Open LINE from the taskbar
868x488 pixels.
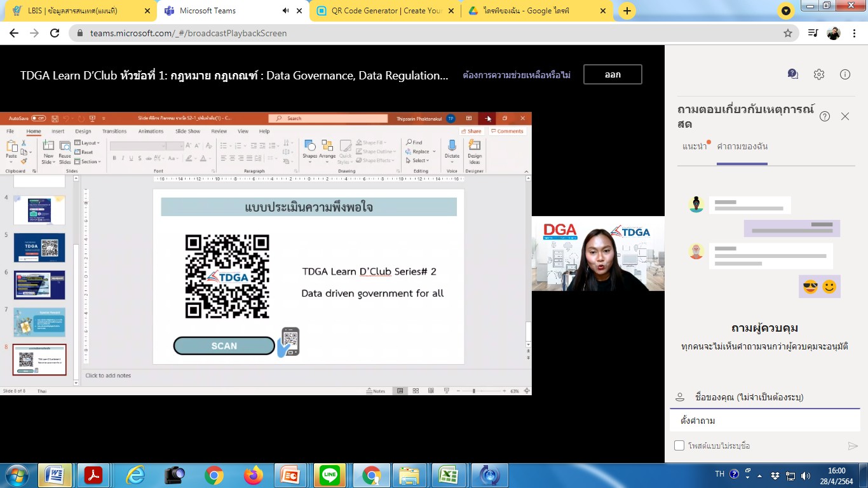click(329, 475)
